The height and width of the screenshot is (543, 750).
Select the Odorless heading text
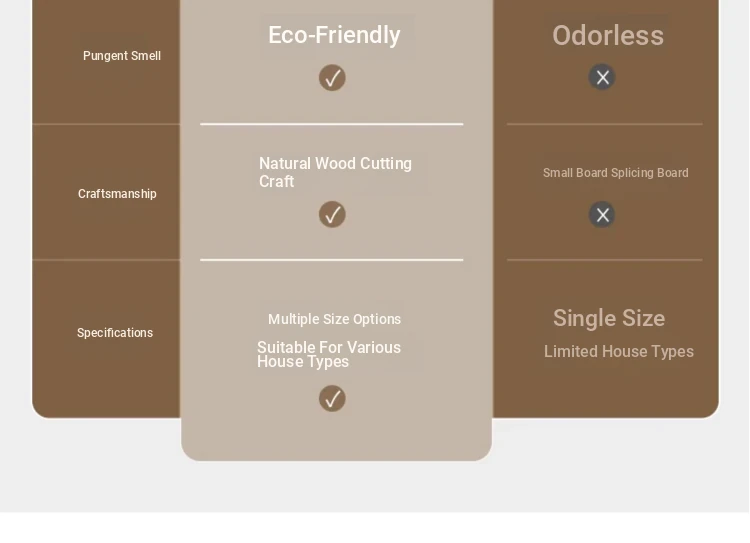[608, 35]
